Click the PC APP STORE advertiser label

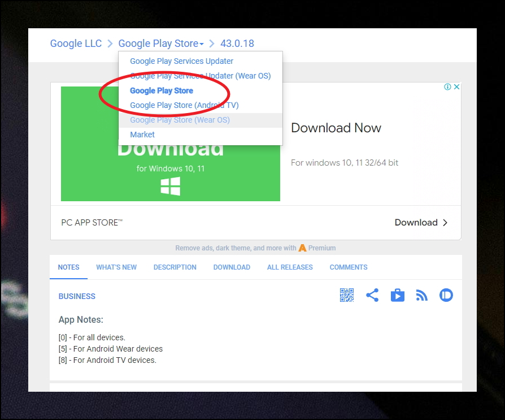pyautogui.click(x=92, y=222)
